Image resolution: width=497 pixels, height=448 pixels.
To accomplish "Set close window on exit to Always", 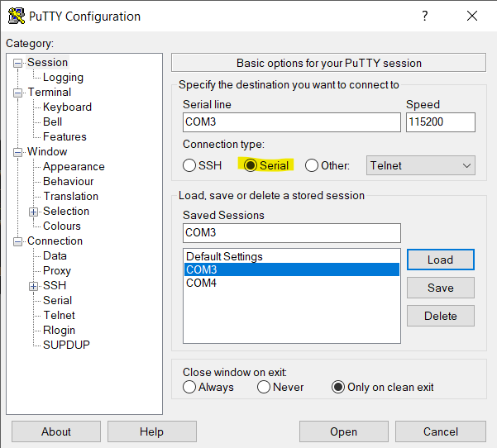I will (189, 387).
